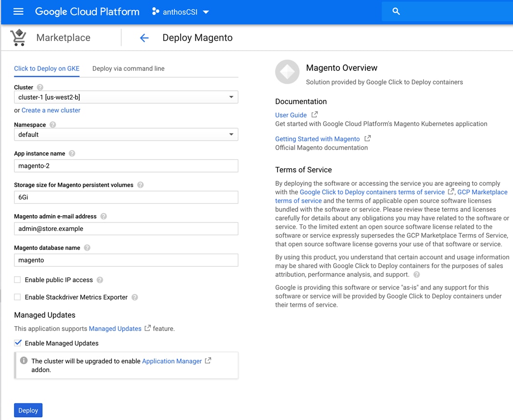The height and width of the screenshot is (420, 513).
Task: Click the anthosCSI project icon
Action: point(155,11)
